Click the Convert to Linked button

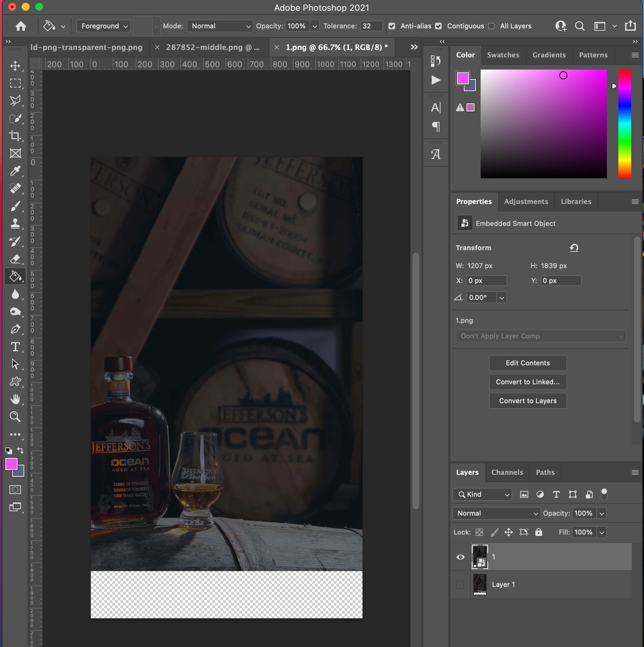click(528, 382)
